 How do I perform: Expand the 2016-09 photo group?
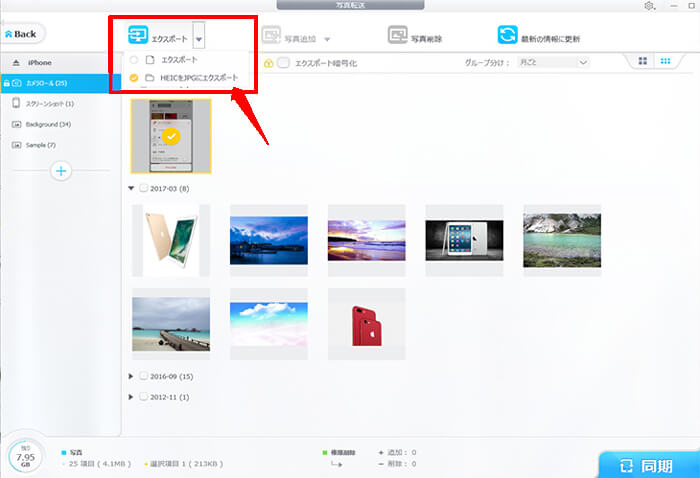pos(133,376)
